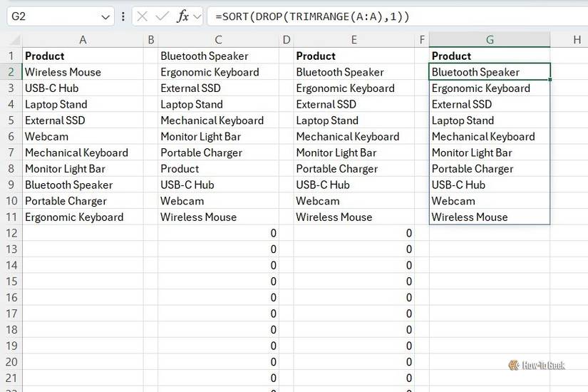Click 'Product' header in cell G1
Image resolution: width=588 pixels, height=392 pixels.
[x=451, y=56]
